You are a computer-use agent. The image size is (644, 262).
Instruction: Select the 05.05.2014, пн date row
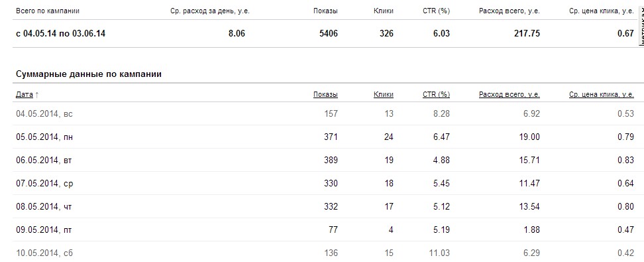[325, 137]
